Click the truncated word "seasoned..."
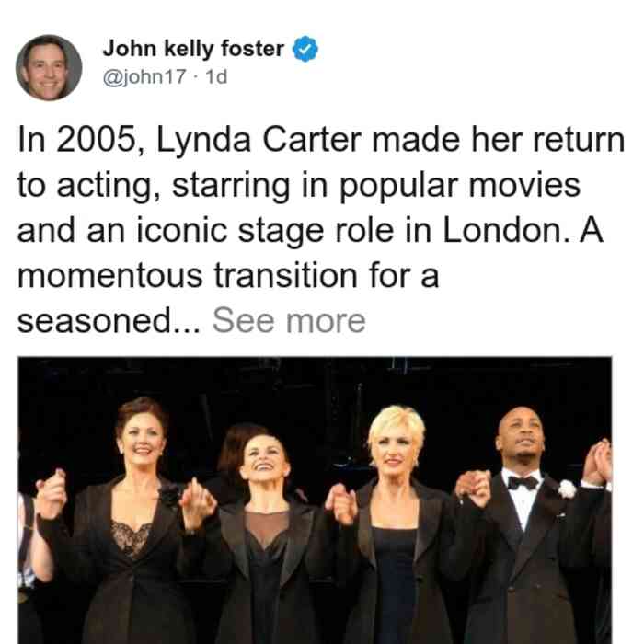This screenshot has width=644, height=644. click(109, 321)
